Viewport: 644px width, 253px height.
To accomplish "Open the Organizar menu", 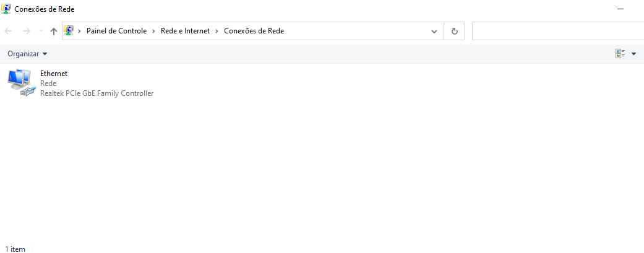I will [27, 54].
